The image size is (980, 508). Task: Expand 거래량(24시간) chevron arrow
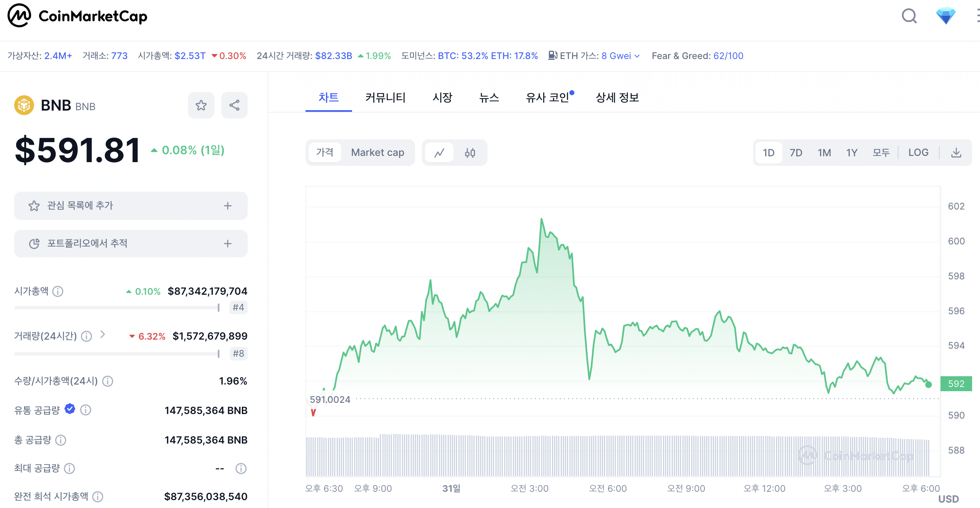pos(103,335)
